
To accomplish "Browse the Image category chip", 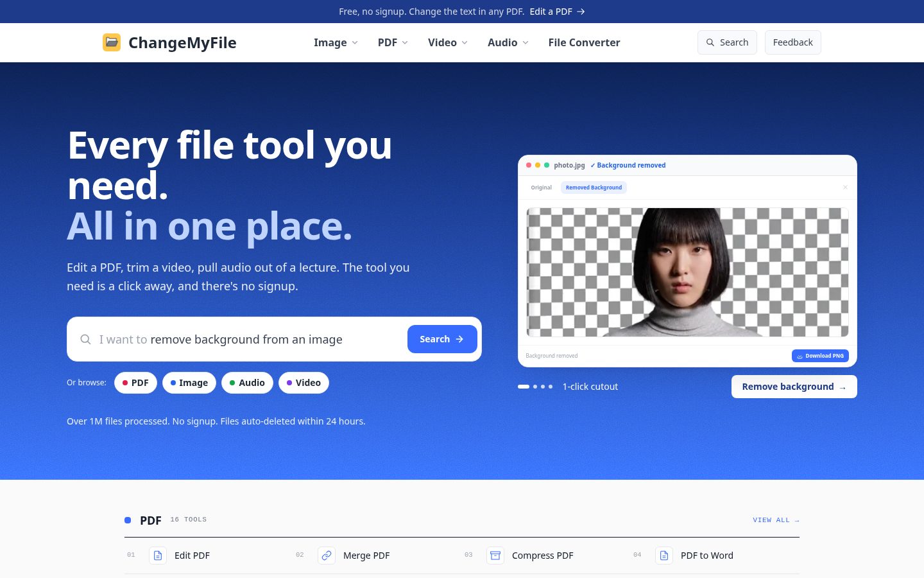I will [189, 383].
